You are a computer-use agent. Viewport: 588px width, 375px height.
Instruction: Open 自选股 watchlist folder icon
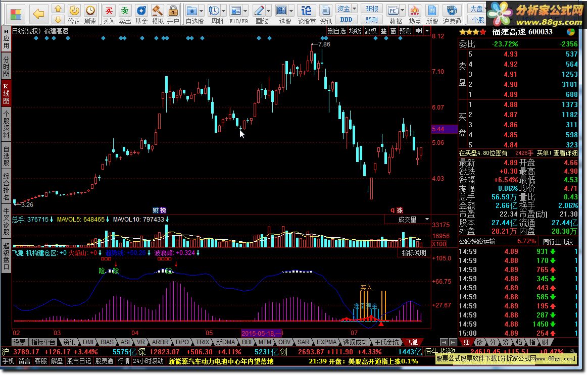click(192, 14)
